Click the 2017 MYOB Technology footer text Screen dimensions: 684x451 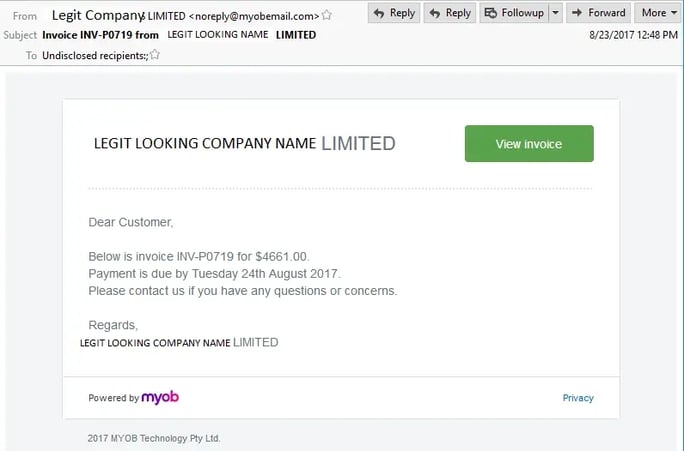[x=154, y=438]
